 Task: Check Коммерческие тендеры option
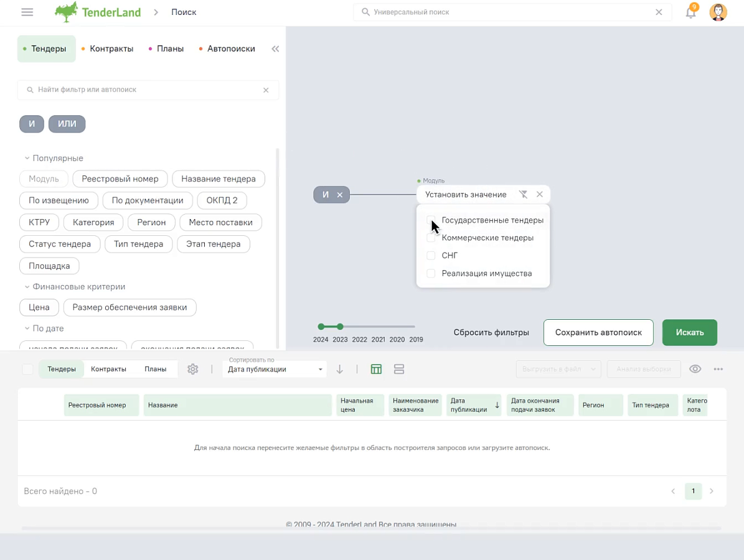click(431, 238)
